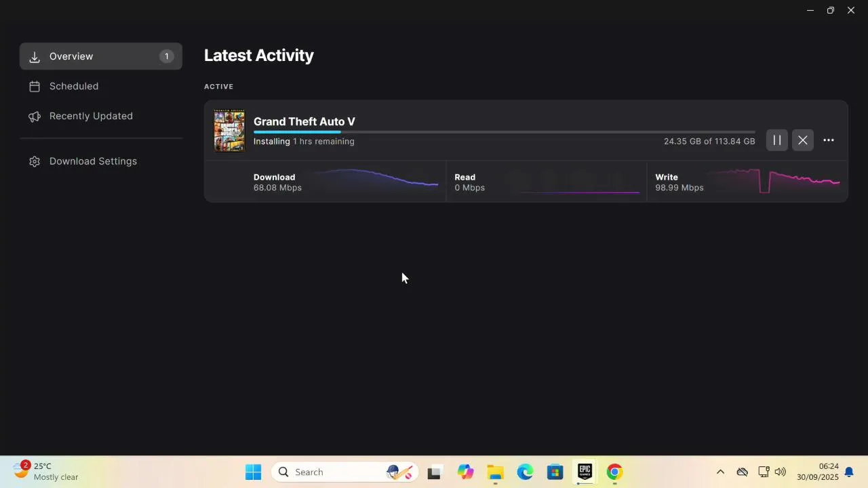
Task: Click the Recently Updated megaphone icon
Action: [35, 117]
